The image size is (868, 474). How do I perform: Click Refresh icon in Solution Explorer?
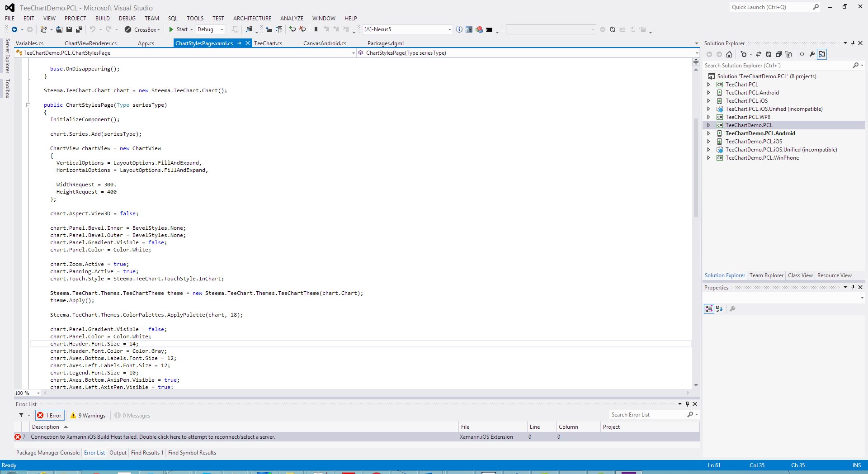point(769,54)
